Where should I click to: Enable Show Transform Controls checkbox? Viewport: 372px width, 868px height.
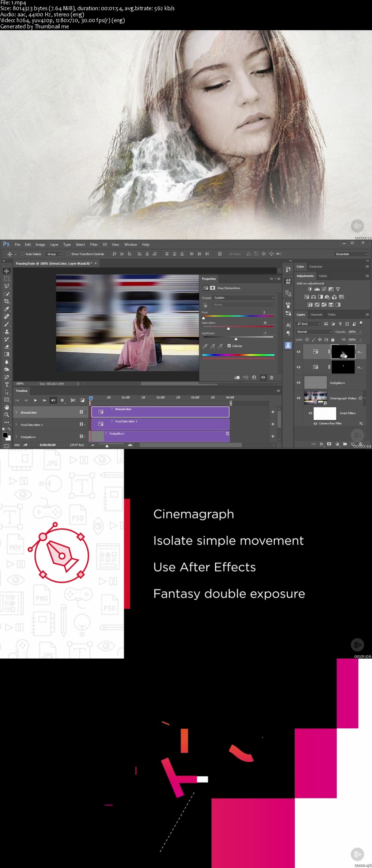68,254
